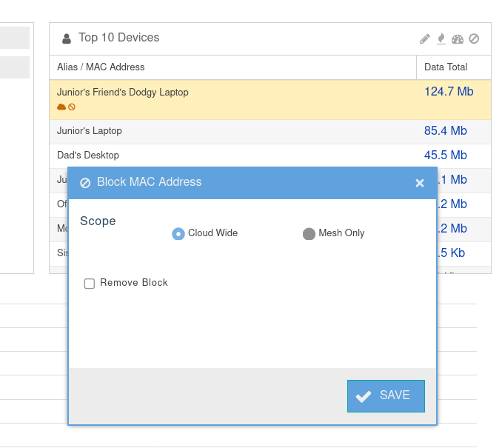Close the Block MAC Address dialog
The height and width of the screenshot is (448, 502).
tap(420, 183)
